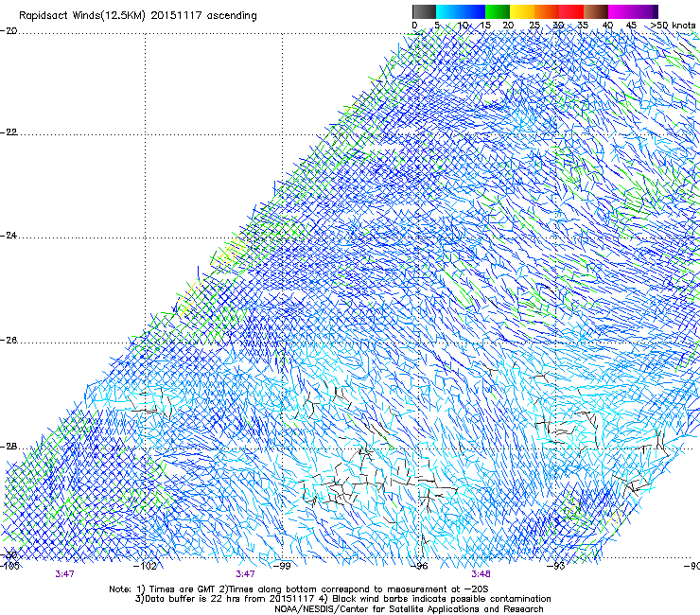Click the Rapidscat Winds title text
The width and height of the screenshot is (700, 615).
138,16
